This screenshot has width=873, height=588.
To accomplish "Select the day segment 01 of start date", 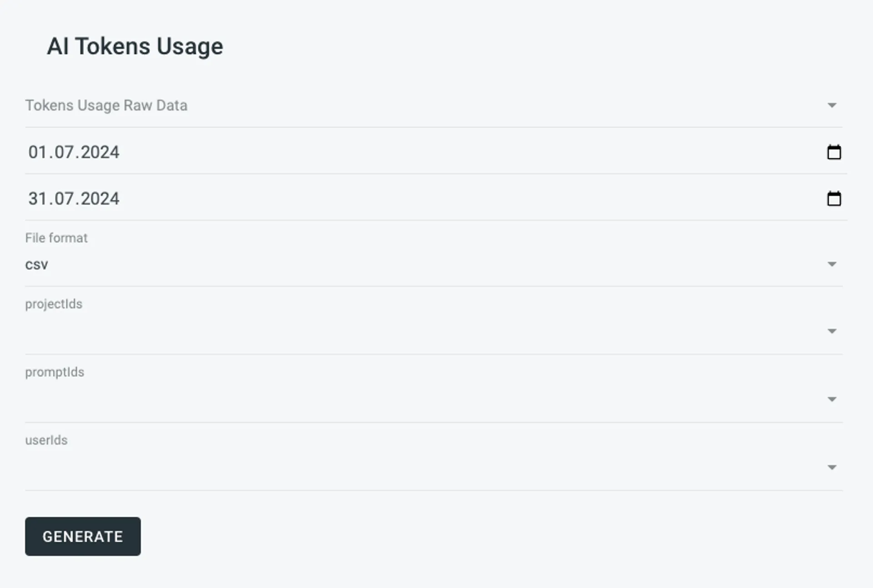I will pos(37,152).
